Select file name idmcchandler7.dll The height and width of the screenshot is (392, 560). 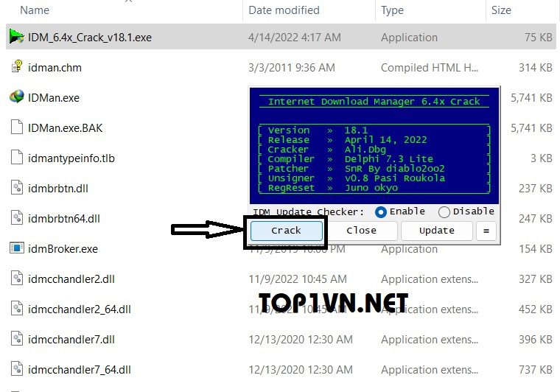(71, 340)
